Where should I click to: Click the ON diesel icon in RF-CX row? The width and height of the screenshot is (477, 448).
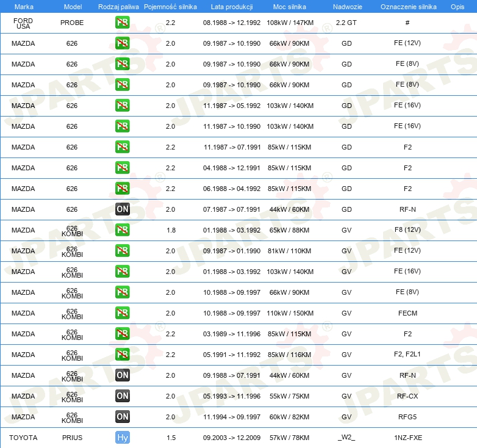123,396
